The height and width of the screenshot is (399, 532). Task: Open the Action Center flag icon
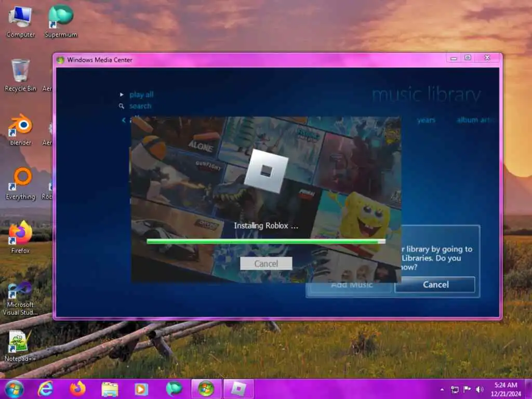click(x=467, y=389)
